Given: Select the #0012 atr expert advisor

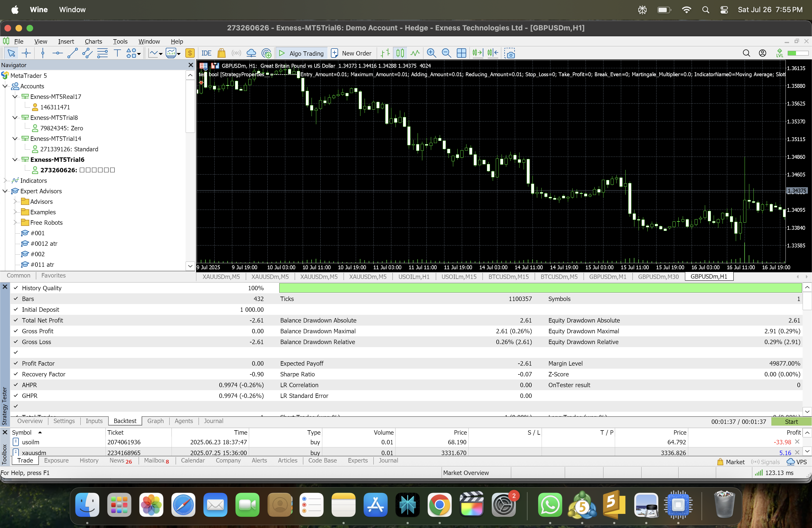Looking at the screenshot, I should pos(44,244).
